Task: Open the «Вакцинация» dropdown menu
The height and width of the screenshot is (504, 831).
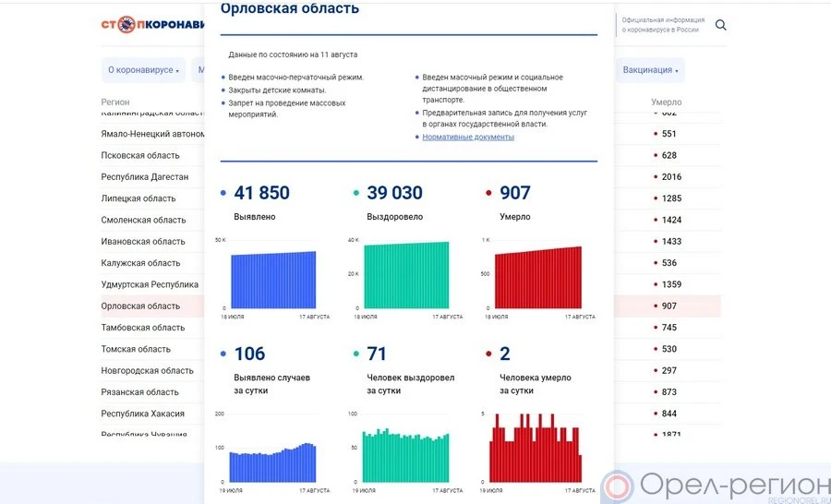Action: [650, 70]
